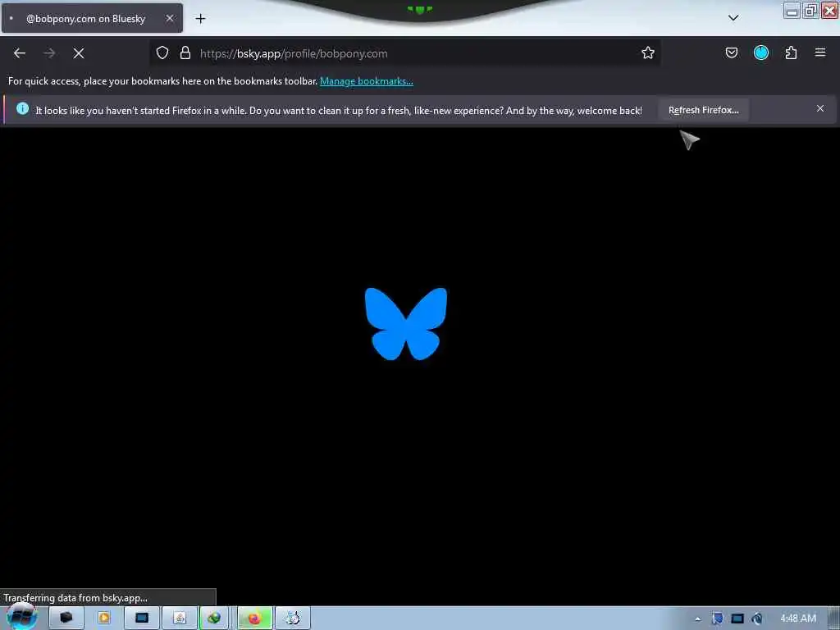Click the Show desktop button
The height and width of the screenshot is (630, 840).
(834, 619)
